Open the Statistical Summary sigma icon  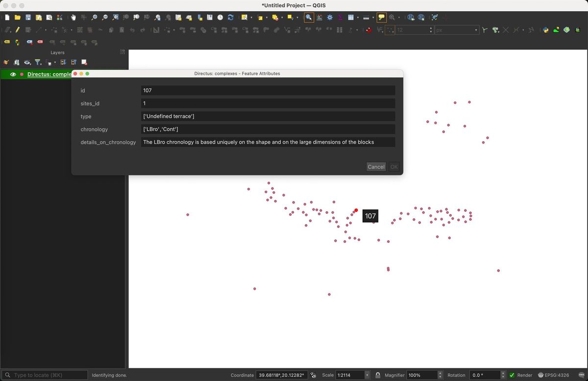[x=340, y=18]
